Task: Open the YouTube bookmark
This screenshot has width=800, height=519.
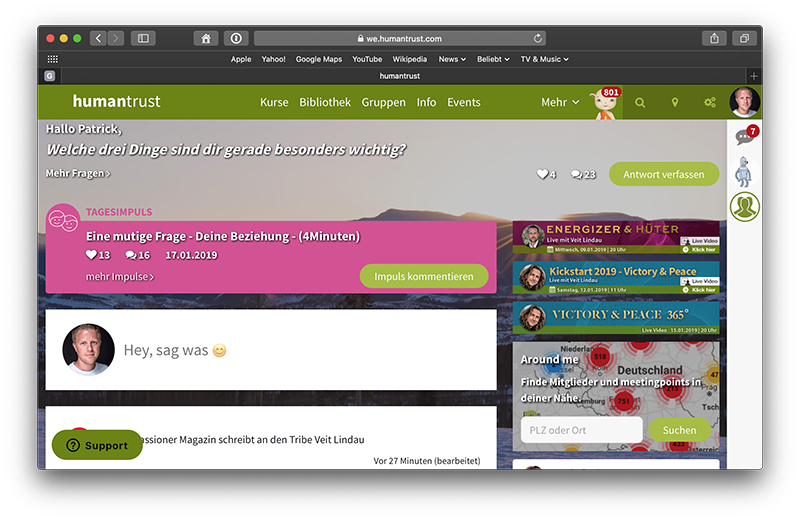Action: (367, 59)
